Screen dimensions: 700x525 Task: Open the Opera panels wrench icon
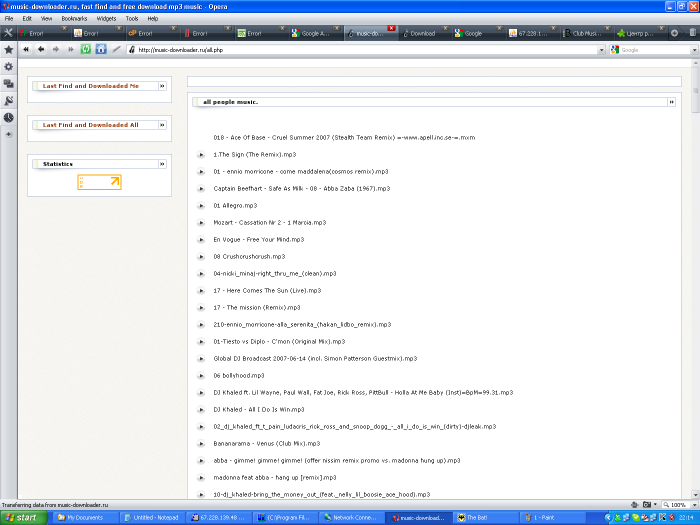[x=8, y=33]
